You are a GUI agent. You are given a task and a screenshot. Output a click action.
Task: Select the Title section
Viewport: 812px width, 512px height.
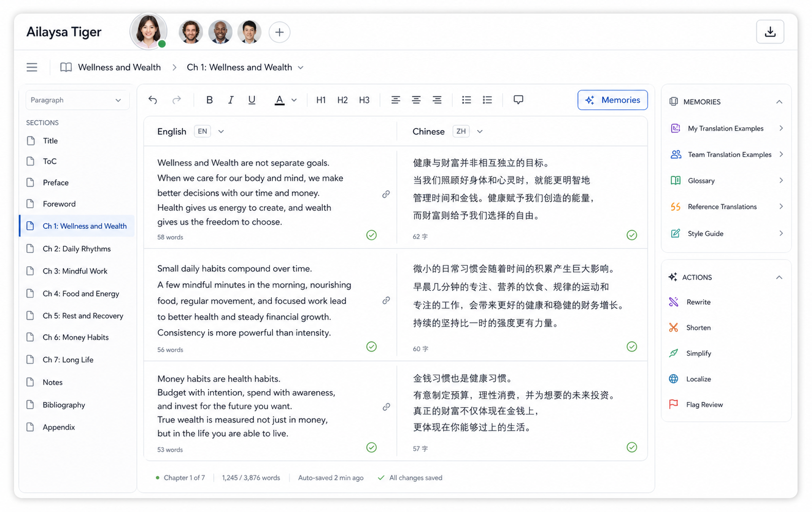point(77,140)
